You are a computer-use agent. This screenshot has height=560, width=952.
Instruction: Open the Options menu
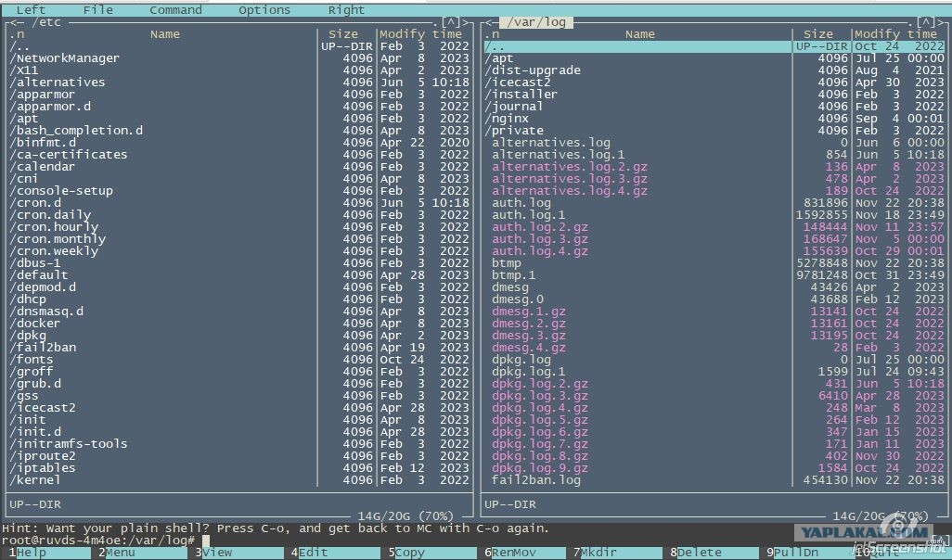click(x=264, y=9)
